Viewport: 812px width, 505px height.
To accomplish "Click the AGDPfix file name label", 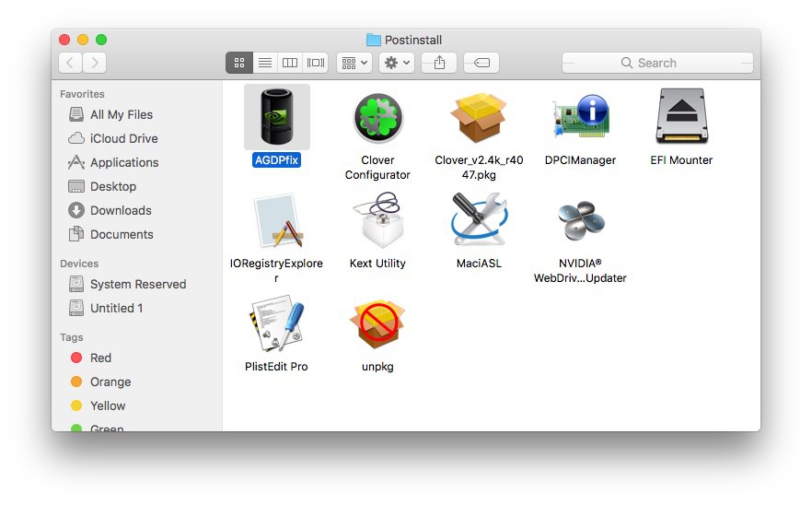I will pos(276,160).
